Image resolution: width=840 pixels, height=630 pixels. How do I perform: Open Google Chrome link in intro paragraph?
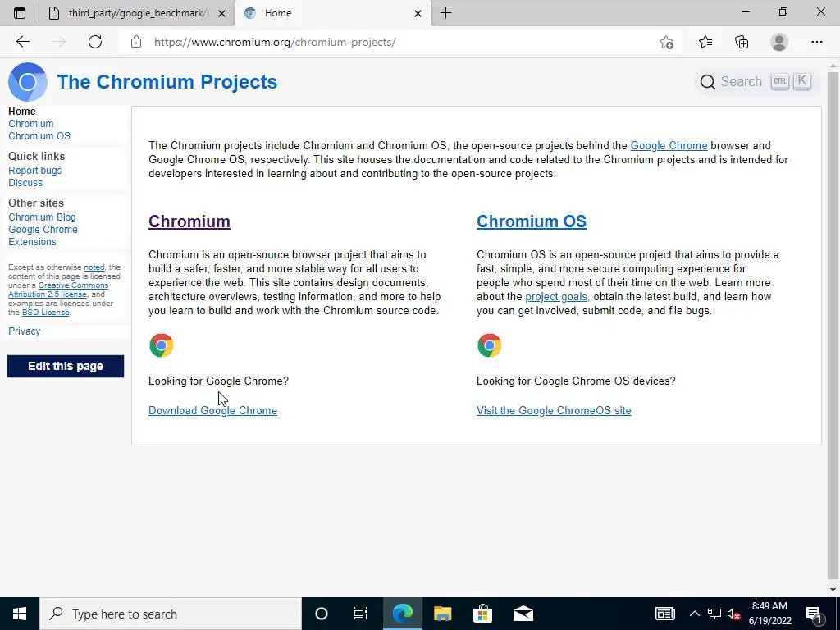pyautogui.click(x=669, y=145)
